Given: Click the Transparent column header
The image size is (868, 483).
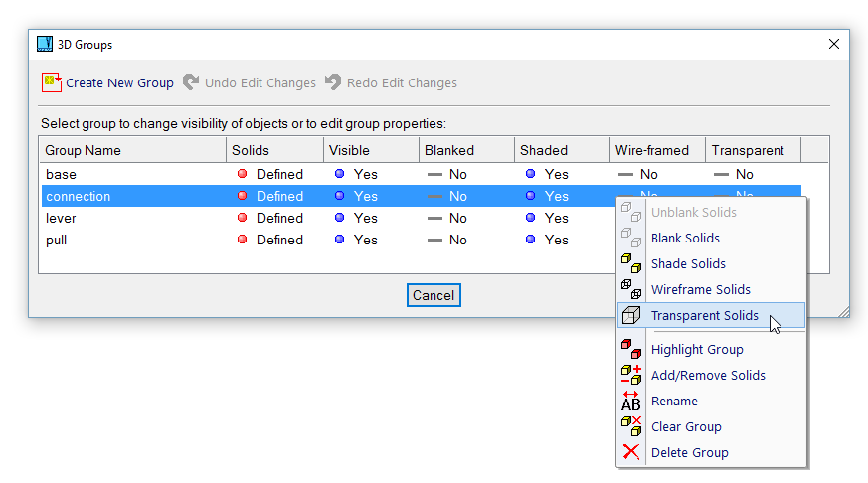Looking at the screenshot, I should pos(747,150).
